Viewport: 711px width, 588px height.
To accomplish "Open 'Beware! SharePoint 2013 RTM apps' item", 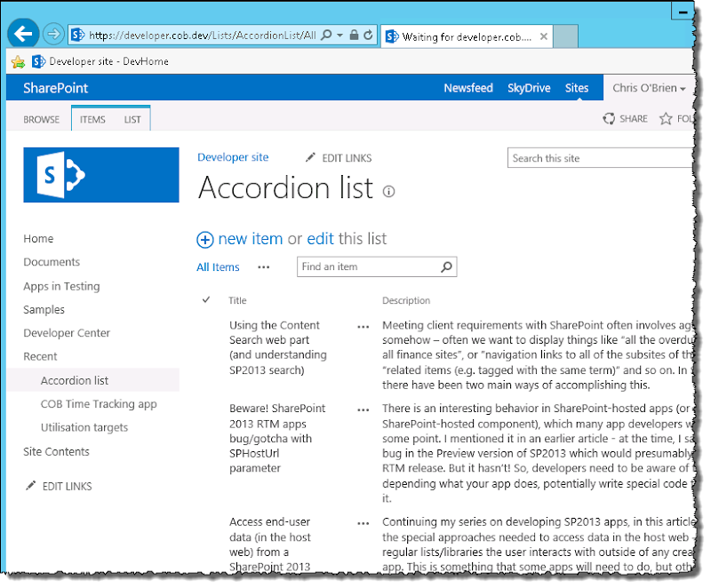I will [277, 438].
